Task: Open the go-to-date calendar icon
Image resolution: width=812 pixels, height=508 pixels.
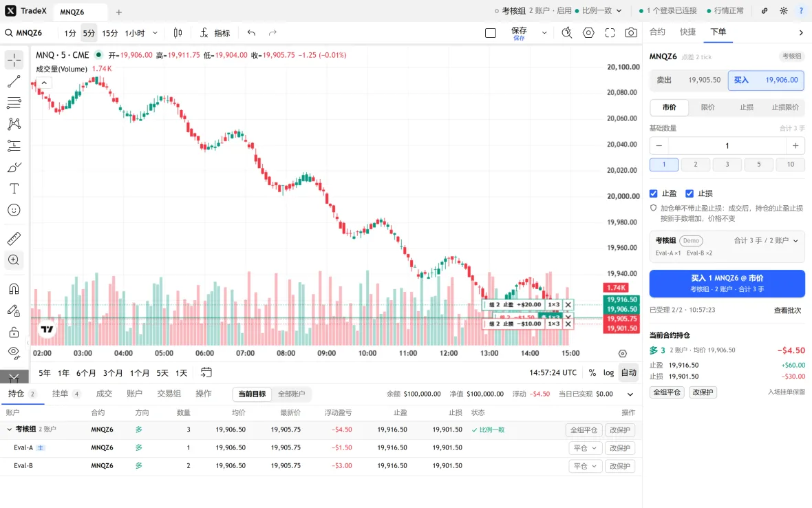Action: tap(206, 372)
